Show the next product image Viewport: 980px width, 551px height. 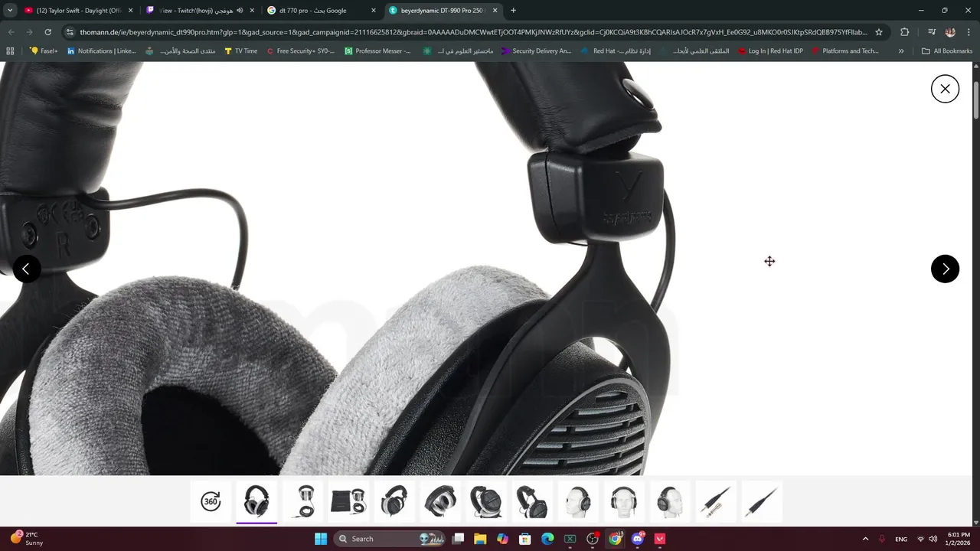(x=945, y=269)
